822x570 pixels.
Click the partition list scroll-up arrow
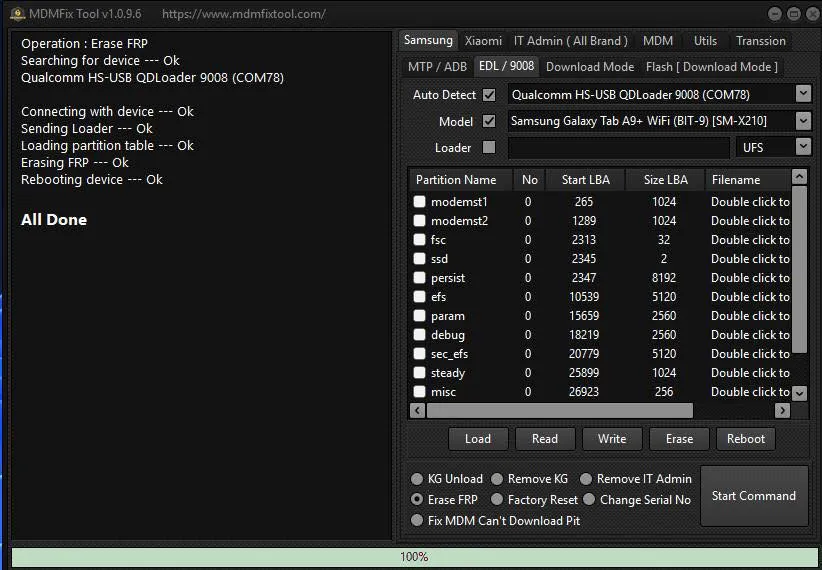pos(799,176)
